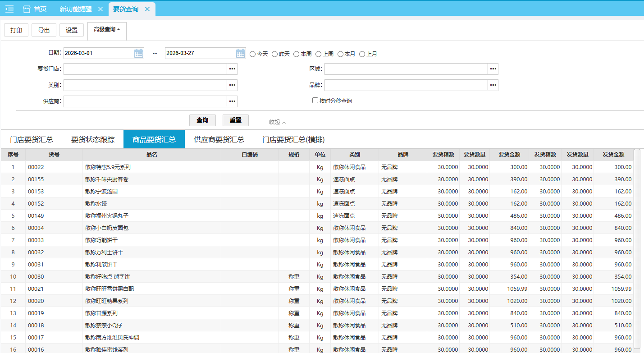Select the 今天 radio button
The height and width of the screenshot is (353, 644).
click(x=253, y=54)
